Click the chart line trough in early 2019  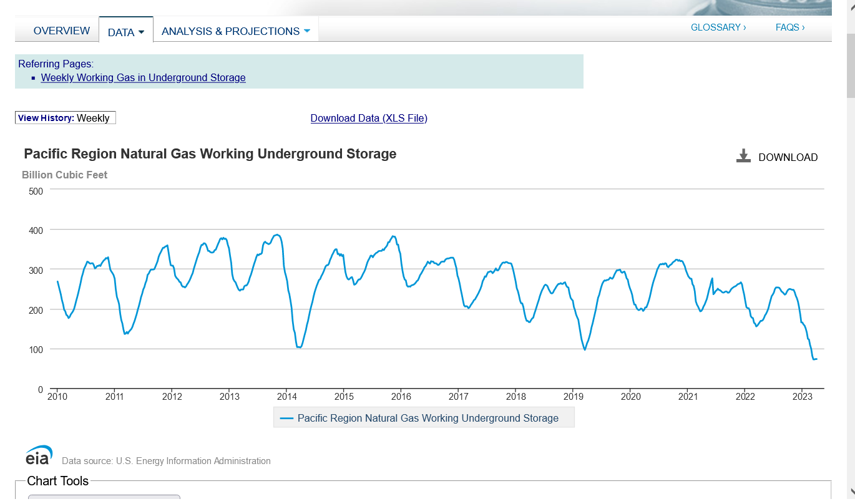pyautogui.click(x=585, y=349)
